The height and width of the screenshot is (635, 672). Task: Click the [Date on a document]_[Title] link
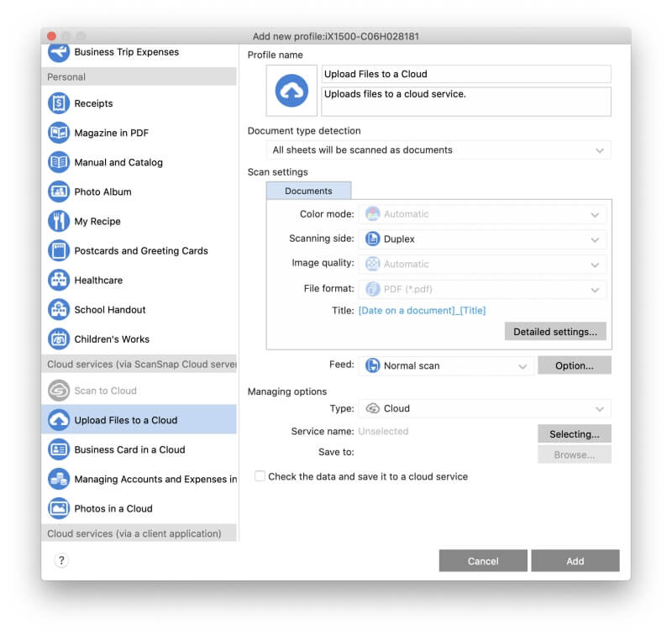[423, 310]
